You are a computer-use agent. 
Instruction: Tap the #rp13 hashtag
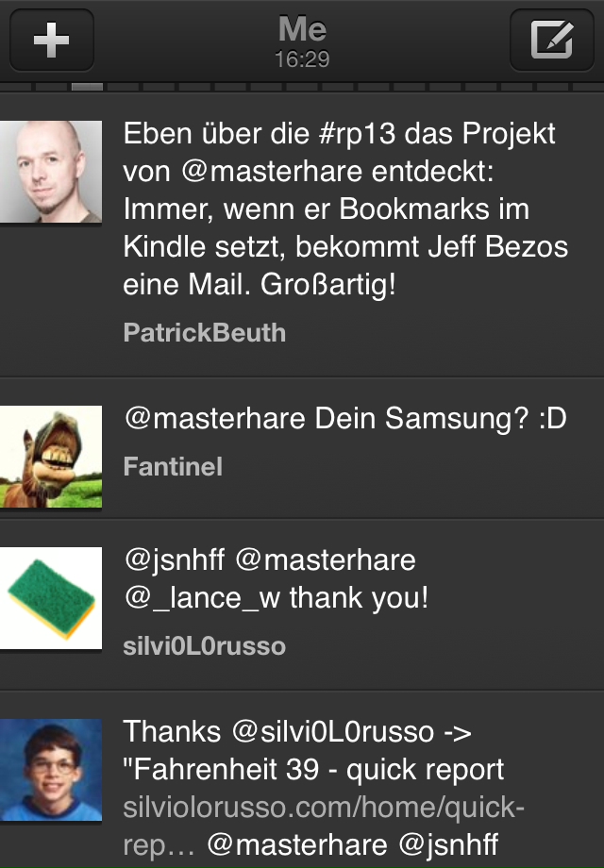[x=358, y=135]
